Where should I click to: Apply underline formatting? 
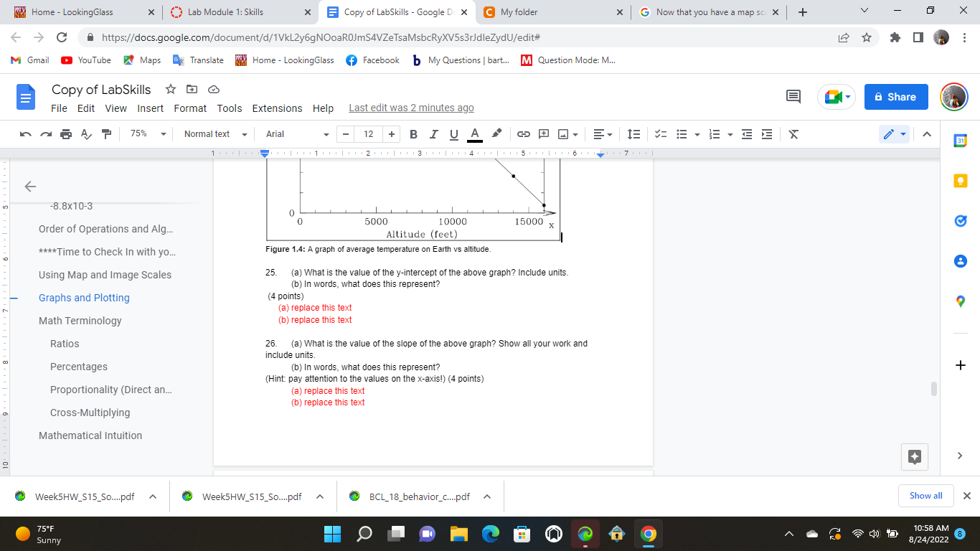(x=453, y=134)
